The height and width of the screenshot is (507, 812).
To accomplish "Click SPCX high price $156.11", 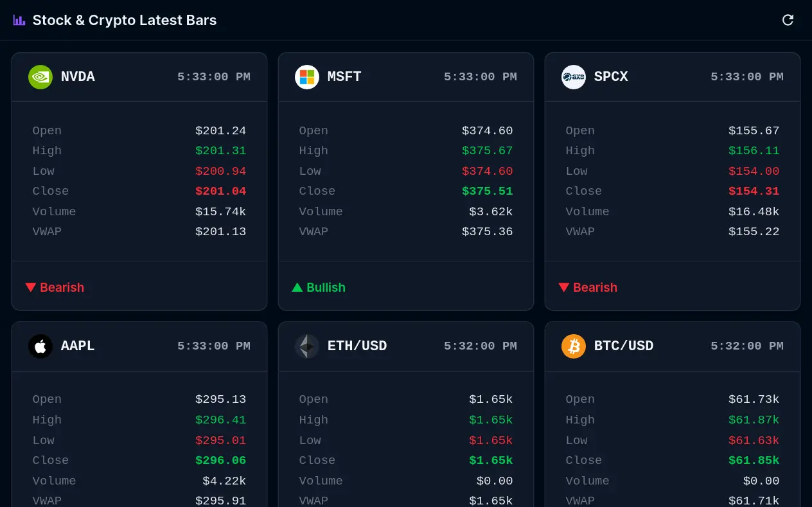I will (x=754, y=151).
